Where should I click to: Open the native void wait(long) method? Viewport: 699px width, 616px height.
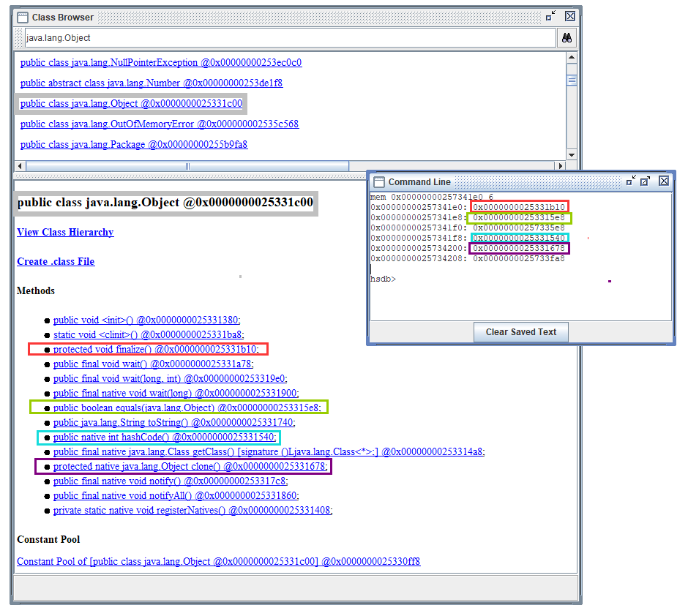coord(176,394)
